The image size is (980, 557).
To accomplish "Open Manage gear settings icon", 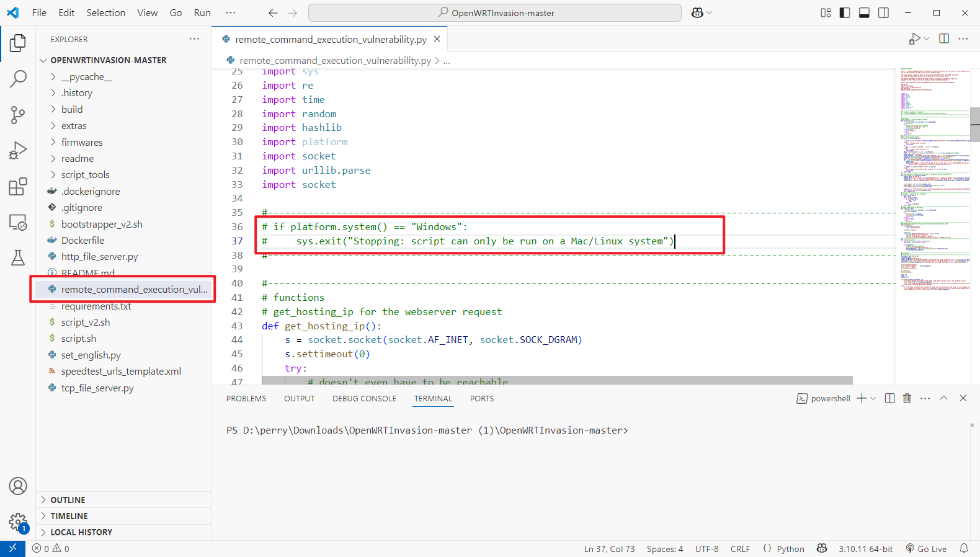I will pyautogui.click(x=18, y=522).
